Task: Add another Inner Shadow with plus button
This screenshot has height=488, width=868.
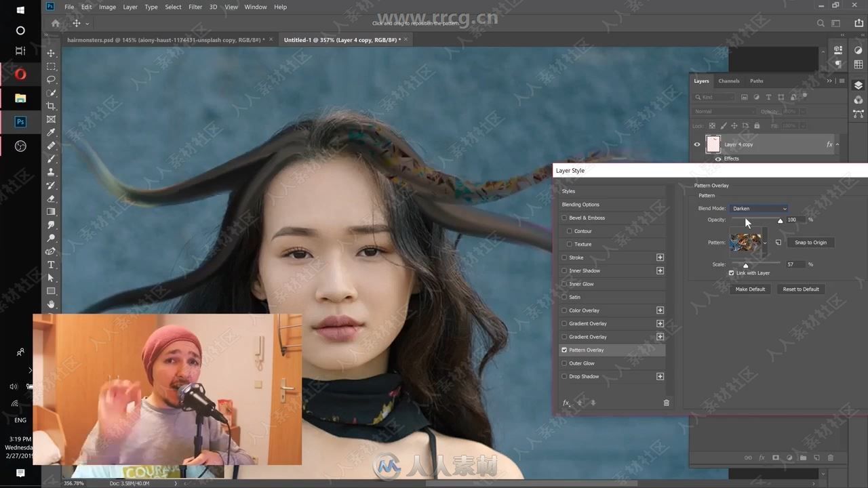Action: 660,270
